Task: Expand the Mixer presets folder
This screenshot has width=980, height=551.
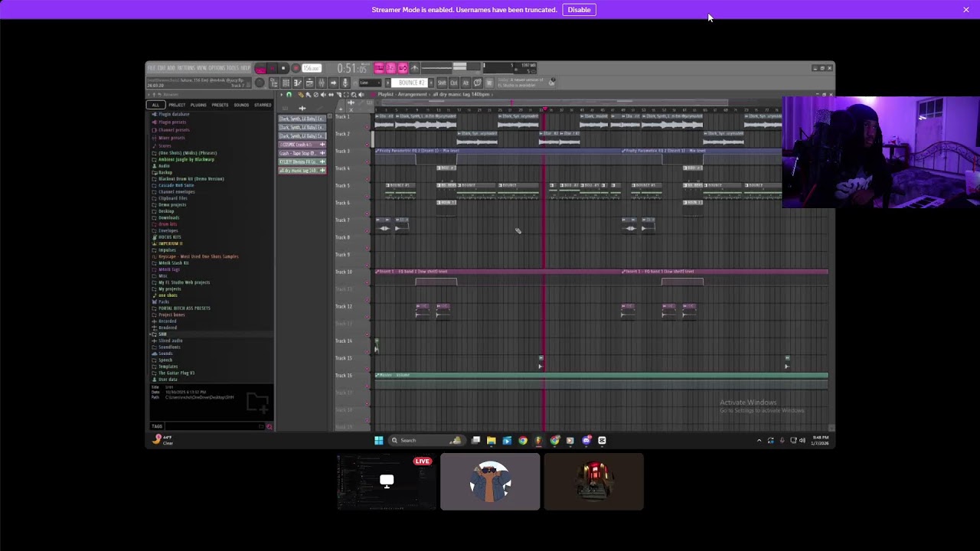Action: click(171, 138)
